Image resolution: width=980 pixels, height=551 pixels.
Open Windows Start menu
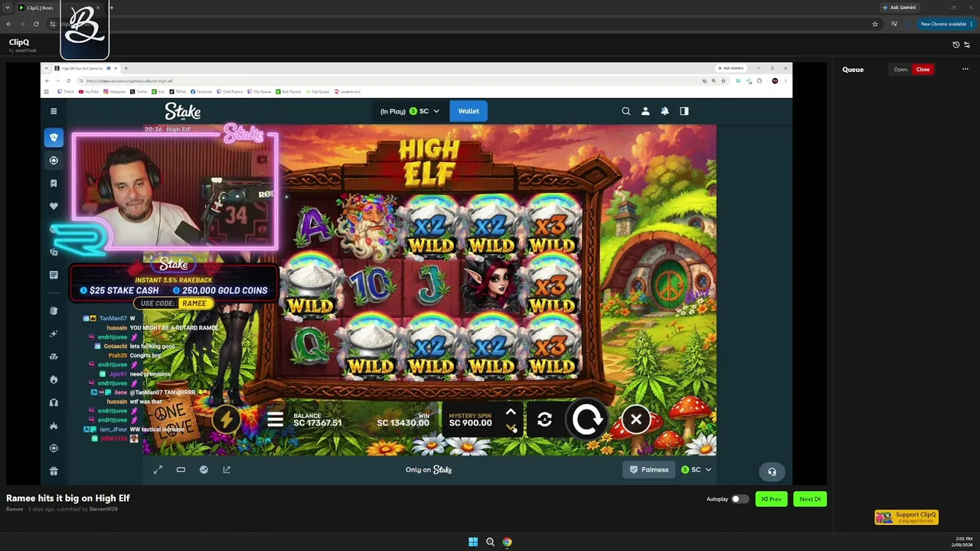click(x=473, y=542)
